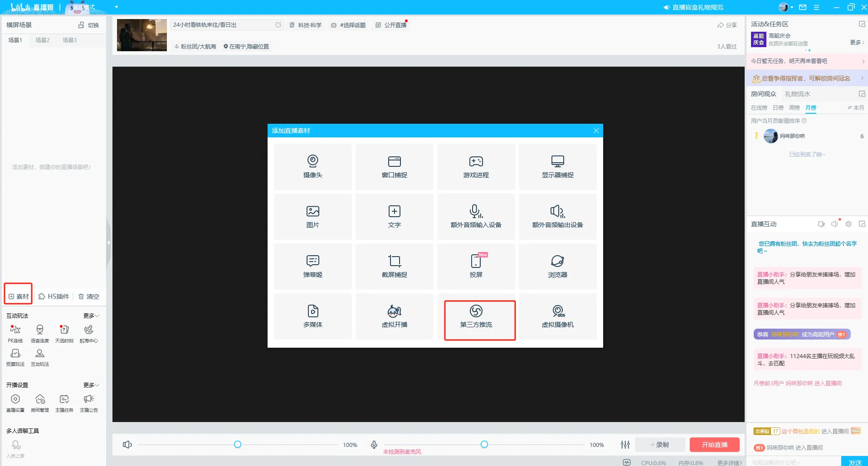Switch to 场景2 tab
868x466 pixels.
tap(43, 40)
